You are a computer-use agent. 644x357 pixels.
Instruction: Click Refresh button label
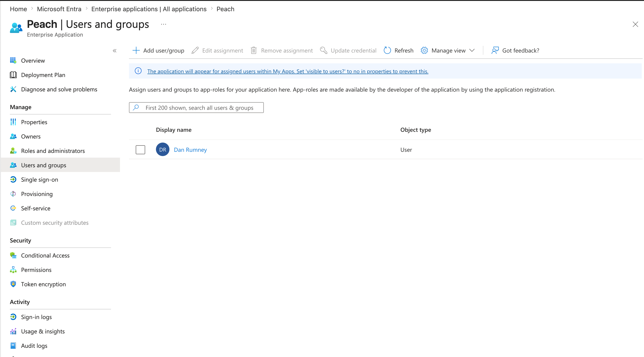click(404, 51)
